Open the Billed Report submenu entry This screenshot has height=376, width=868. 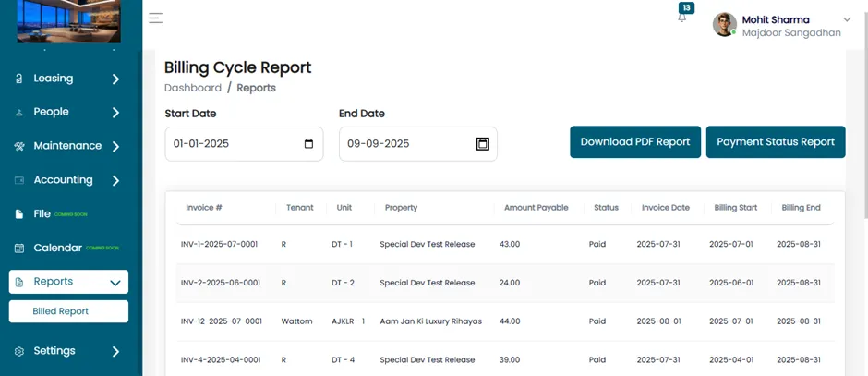(68, 311)
